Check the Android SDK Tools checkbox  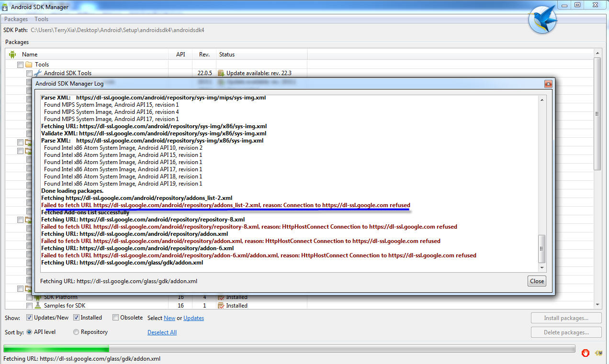pos(29,73)
